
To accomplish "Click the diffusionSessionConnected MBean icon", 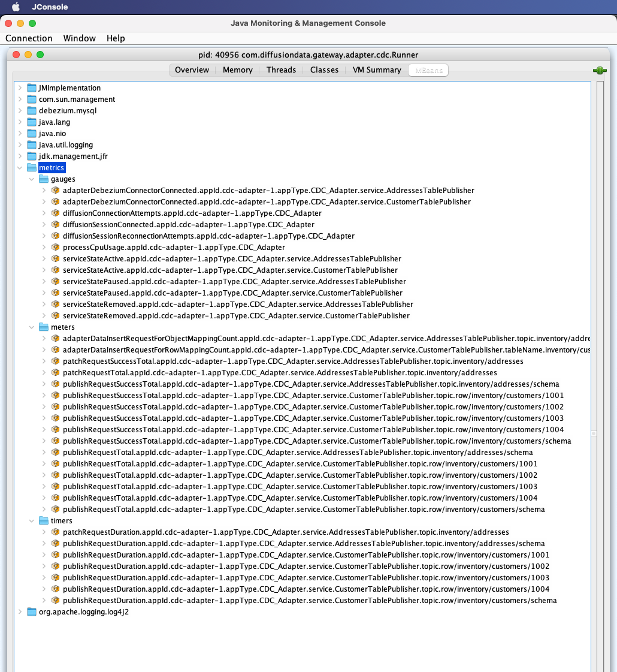I will (x=55, y=224).
